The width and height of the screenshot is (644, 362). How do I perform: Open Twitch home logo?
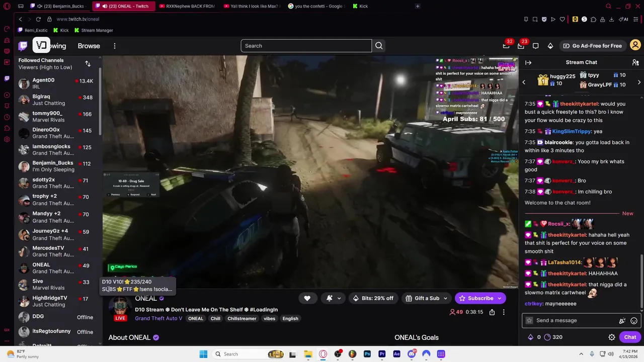(23, 46)
